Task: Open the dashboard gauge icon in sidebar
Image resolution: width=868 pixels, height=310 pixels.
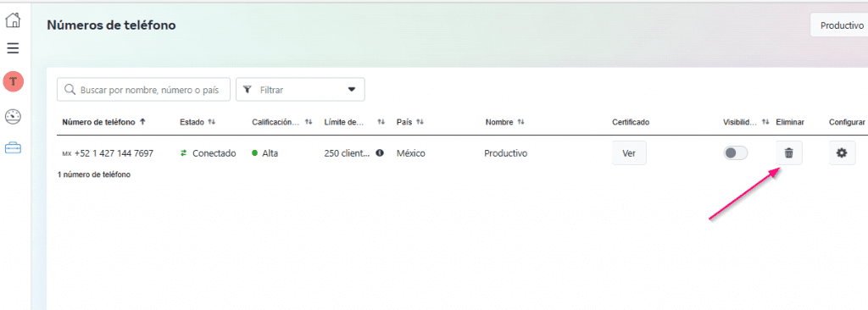Action: pos(13,117)
